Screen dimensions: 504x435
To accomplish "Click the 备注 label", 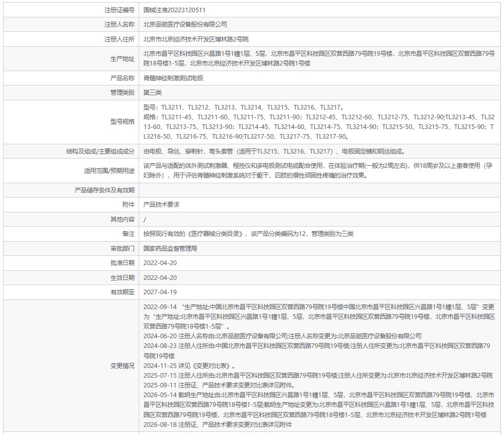I will pos(128,234).
